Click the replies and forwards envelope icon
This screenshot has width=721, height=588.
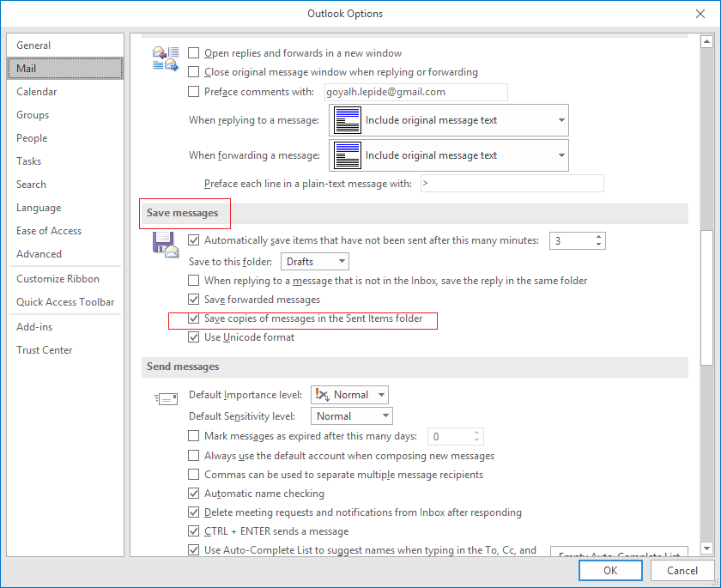point(166,59)
